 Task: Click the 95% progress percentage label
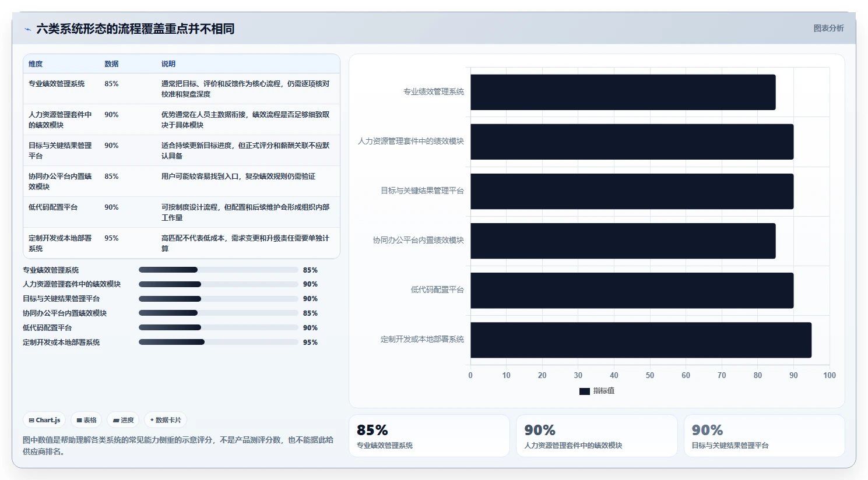310,343
